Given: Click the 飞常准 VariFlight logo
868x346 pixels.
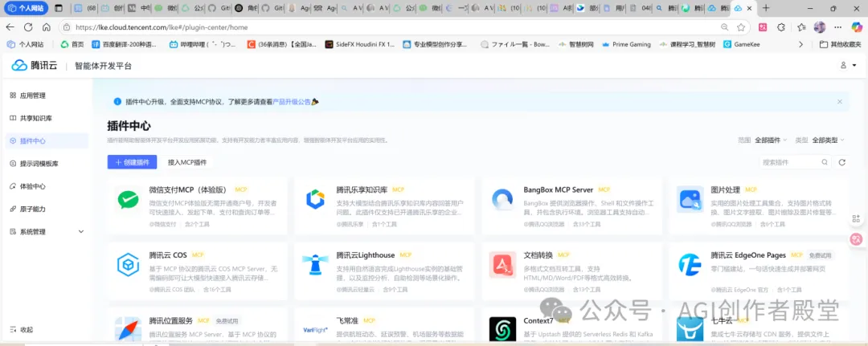Looking at the screenshot, I should coord(315,330).
